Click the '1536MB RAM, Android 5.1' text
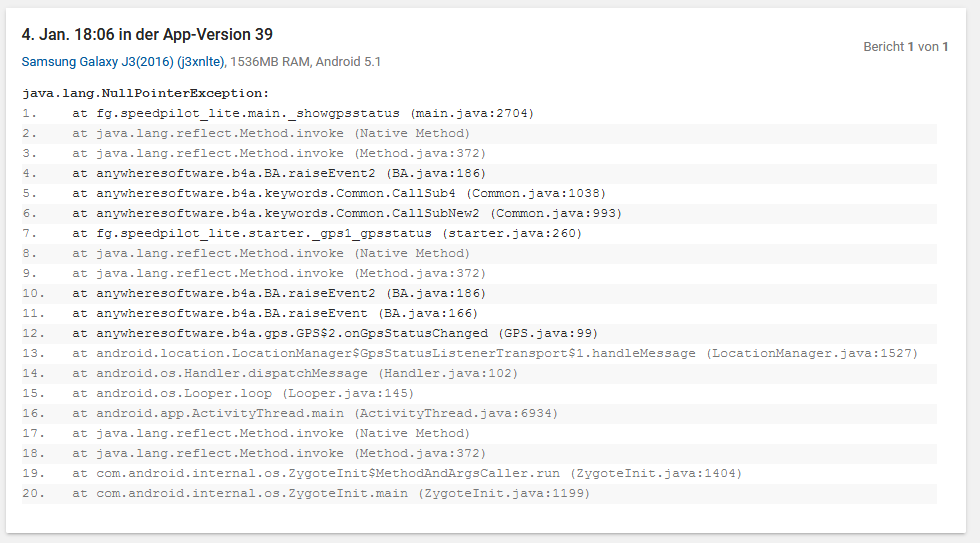This screenshot has height=543, width=980. click(306, 62)
